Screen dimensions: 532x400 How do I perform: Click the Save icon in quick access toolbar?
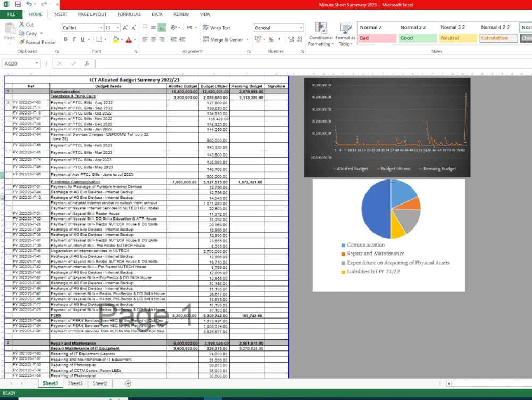tap(18, 4)
